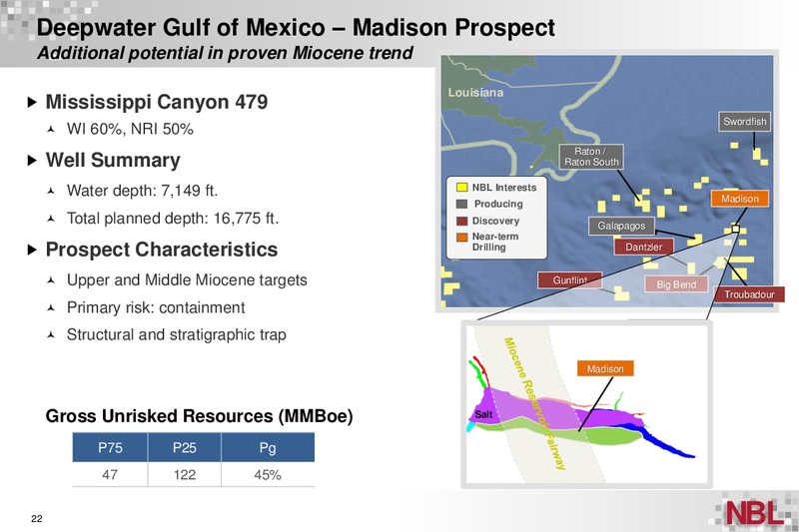Click the Troubadour discovery label
This screenshot has height=532, width=799.
pyautogui.click(x=749, y=294)
